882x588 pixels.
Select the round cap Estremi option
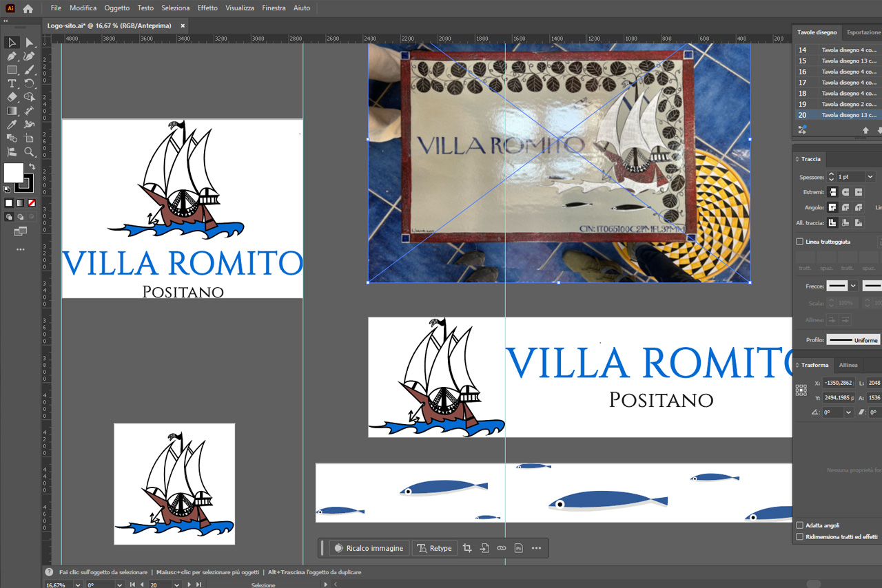845,192
